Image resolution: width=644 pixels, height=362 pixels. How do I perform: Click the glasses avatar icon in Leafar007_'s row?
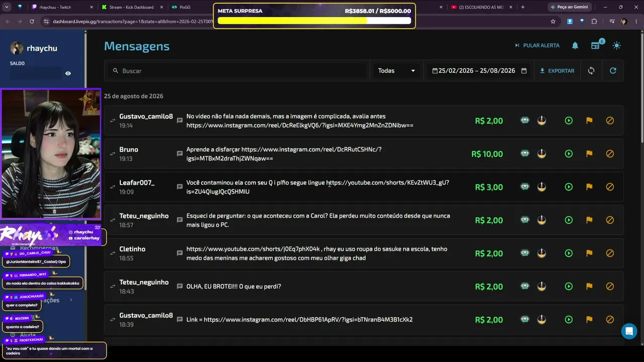525,187
